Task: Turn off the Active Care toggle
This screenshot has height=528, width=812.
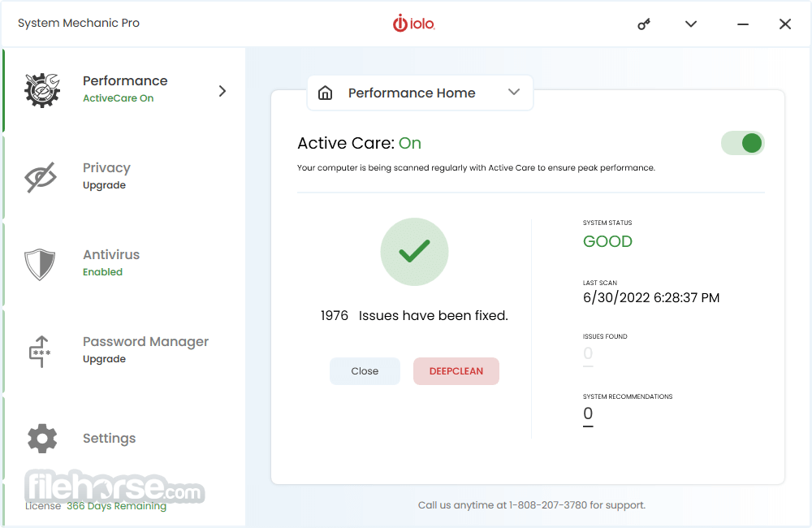Action: tap(743, 143)
